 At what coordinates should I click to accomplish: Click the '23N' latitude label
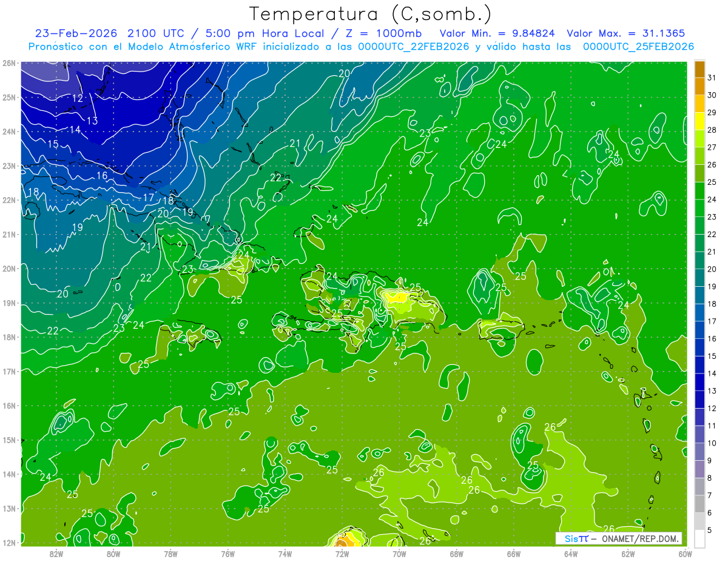(x=8, y=166)
